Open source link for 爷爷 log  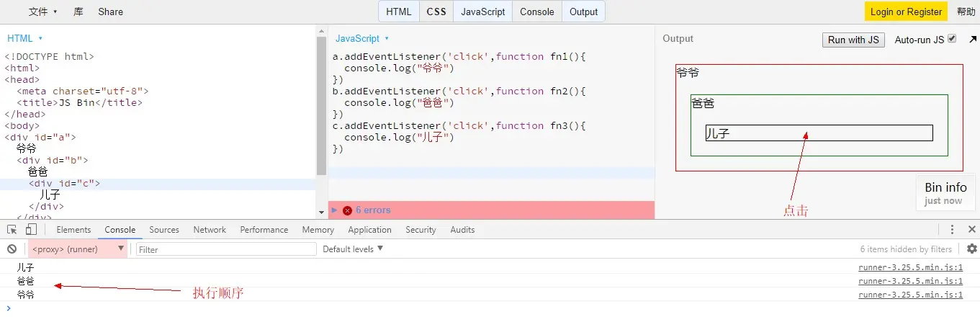pos(910,295)
